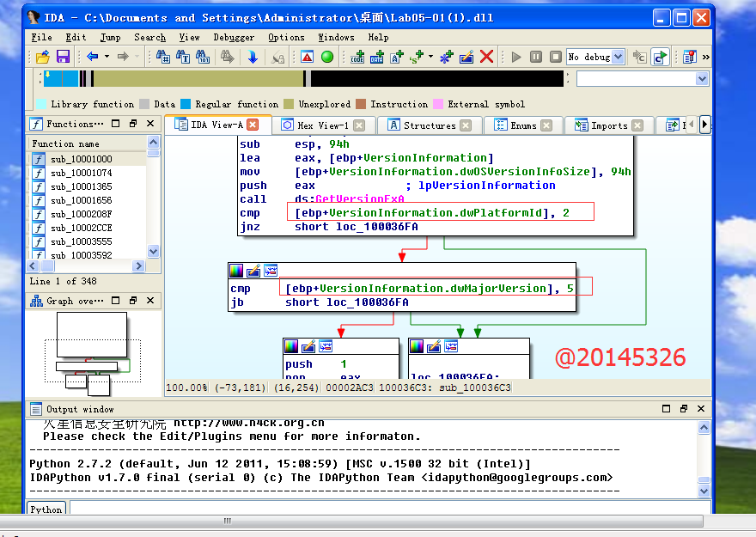The height and width of the screenshot is (537, 756).
Task: Click the blue down arrow toolbar icon
Action: pyautogui.click(x=253, y=57)
